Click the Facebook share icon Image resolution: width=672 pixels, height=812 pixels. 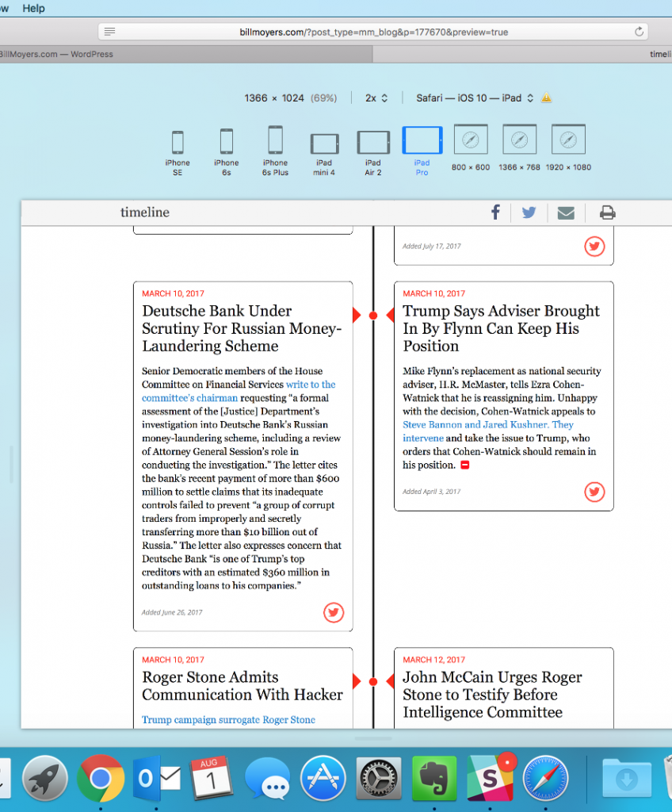495,213
